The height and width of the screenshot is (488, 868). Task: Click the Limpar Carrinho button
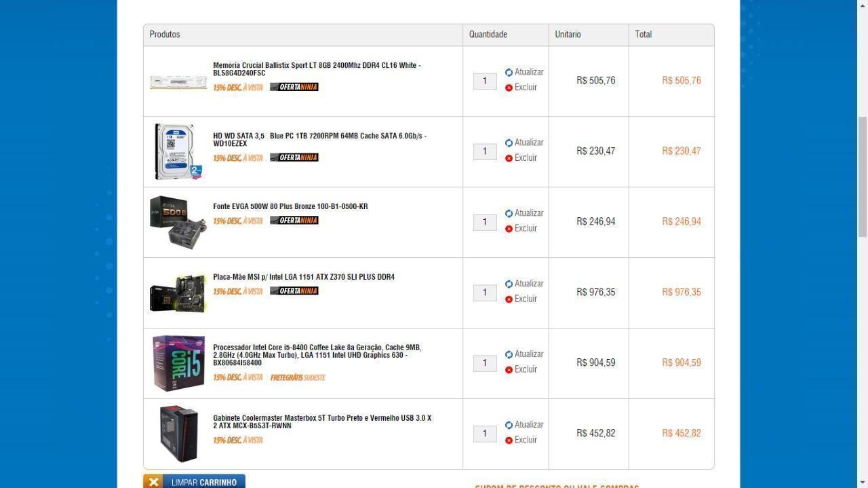194,481
